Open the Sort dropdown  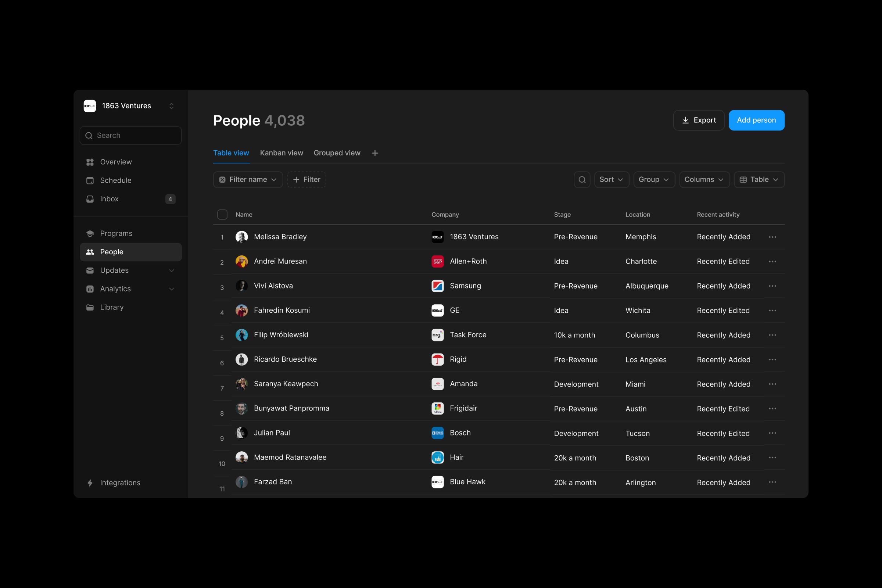point(611,180)
